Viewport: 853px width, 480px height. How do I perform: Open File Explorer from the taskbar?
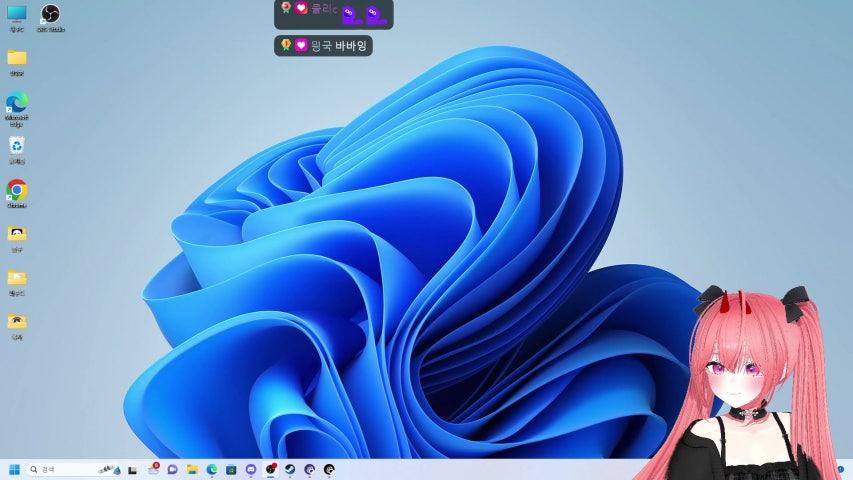click(192, 469)
